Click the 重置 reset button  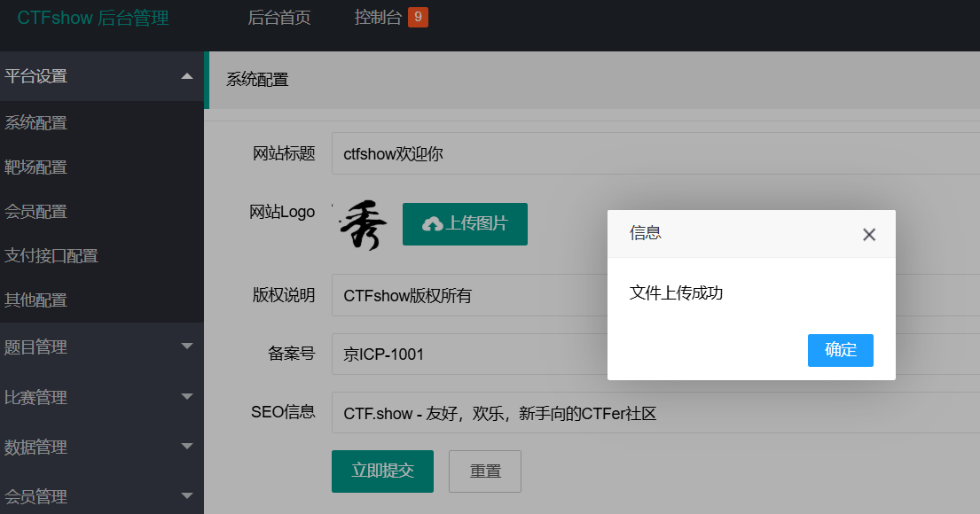click(x=485, y=471)
